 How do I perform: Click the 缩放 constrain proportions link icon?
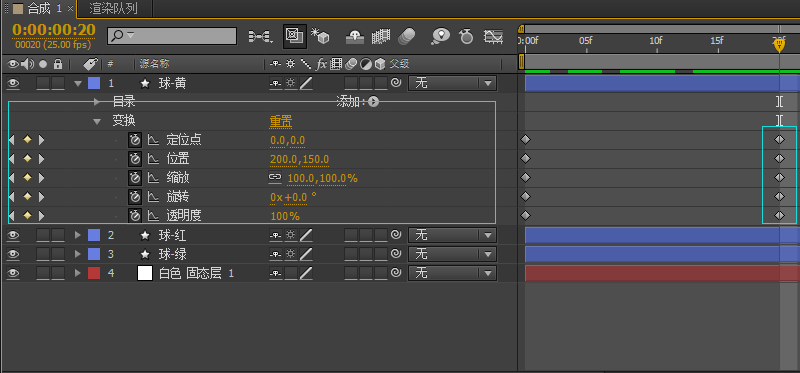pos(275,178)
